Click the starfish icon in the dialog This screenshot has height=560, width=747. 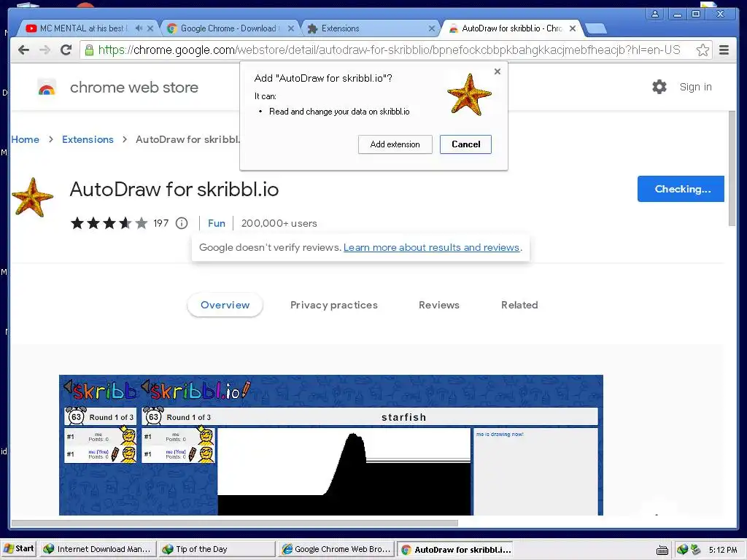pyautogui.click(x=469, y=94)
